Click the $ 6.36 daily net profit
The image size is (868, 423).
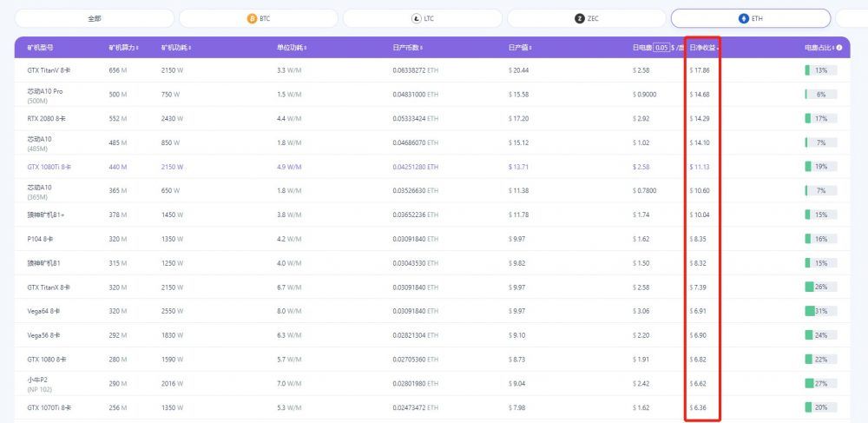pos(698,407)
